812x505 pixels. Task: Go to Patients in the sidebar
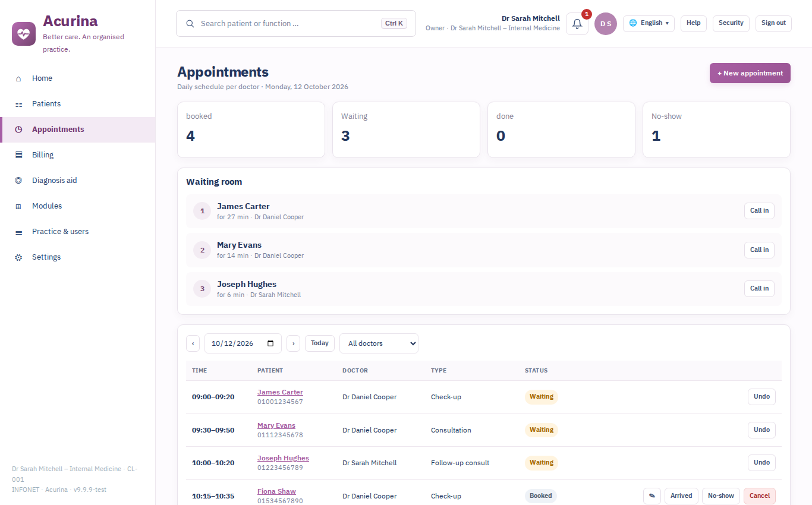click(x=78, y=104)
